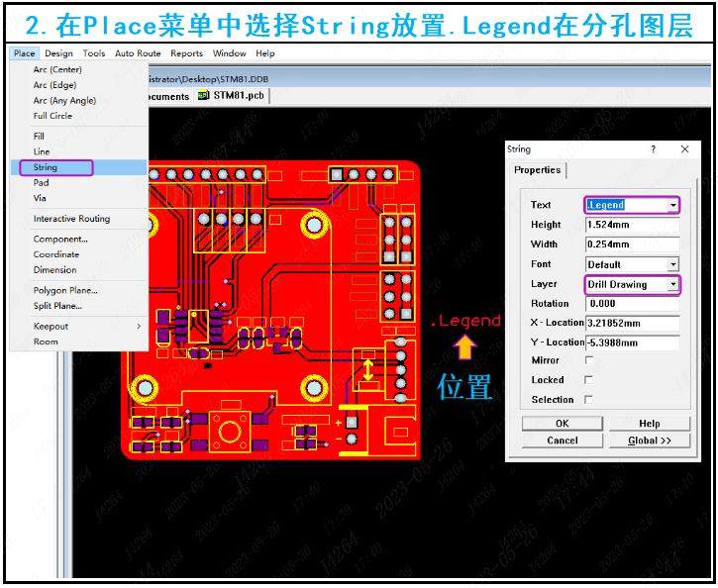Switch to the Properties tab
Viewport: 718px width, 588px height.
pos(538,170)
